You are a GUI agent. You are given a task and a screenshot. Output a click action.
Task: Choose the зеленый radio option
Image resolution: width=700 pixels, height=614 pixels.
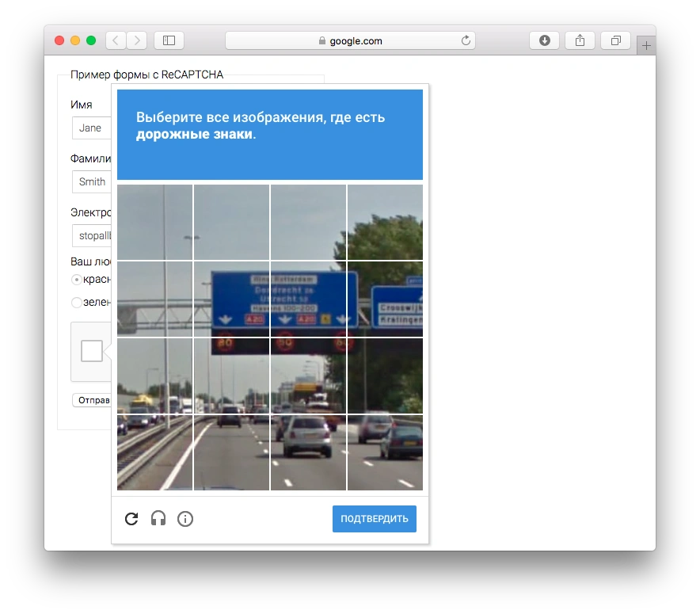click(77, 302)
